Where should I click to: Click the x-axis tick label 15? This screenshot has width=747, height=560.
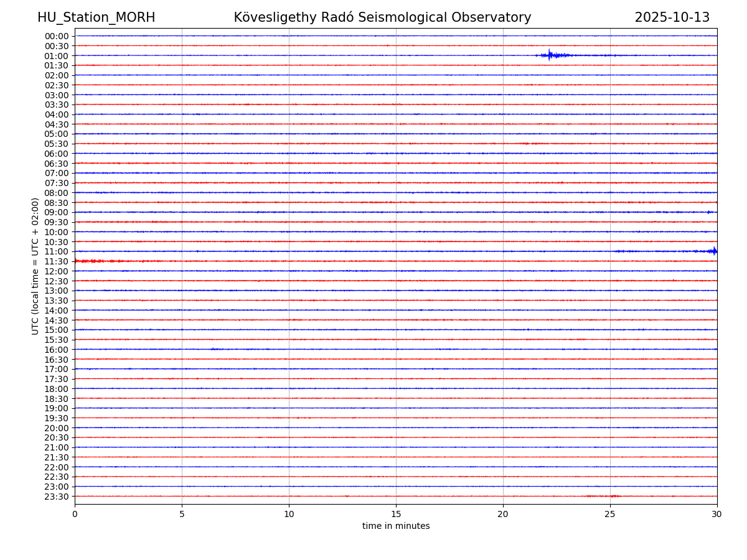pos(396,514)
